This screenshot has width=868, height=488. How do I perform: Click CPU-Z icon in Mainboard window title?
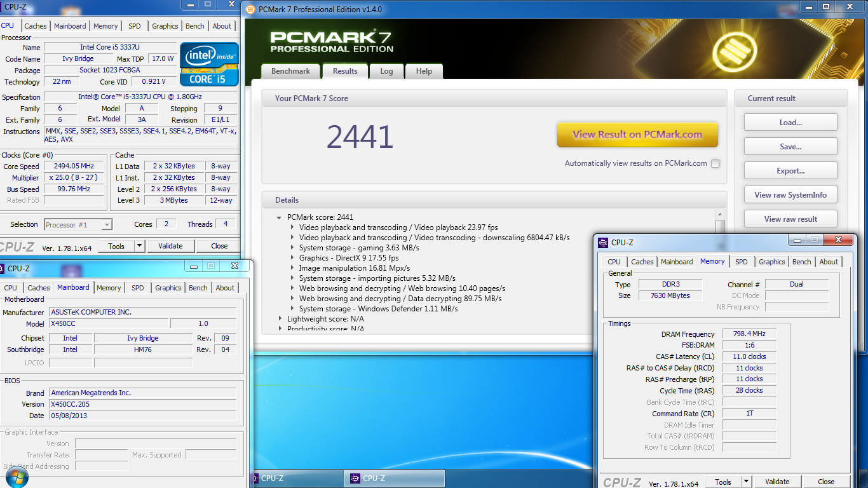point(1,268)
